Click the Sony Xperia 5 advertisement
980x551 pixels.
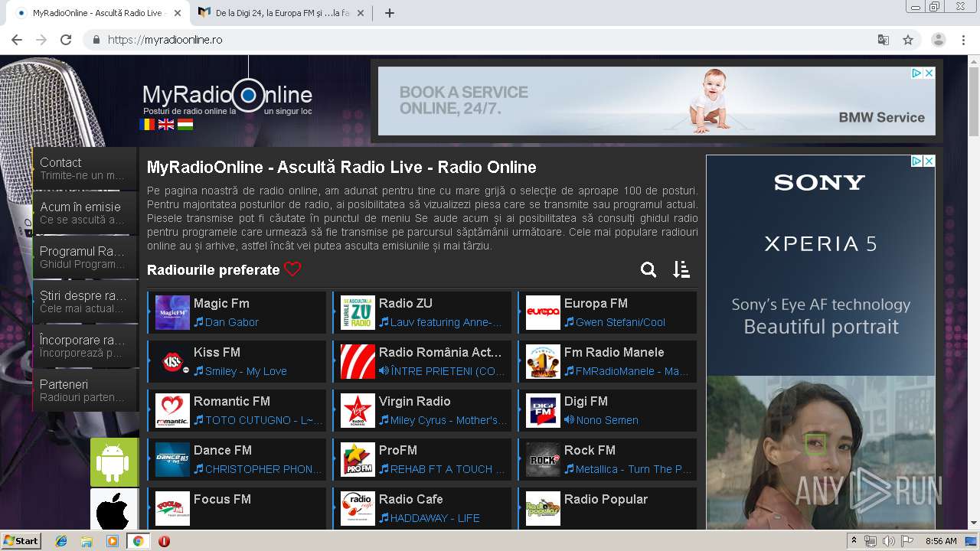(821, 342)
